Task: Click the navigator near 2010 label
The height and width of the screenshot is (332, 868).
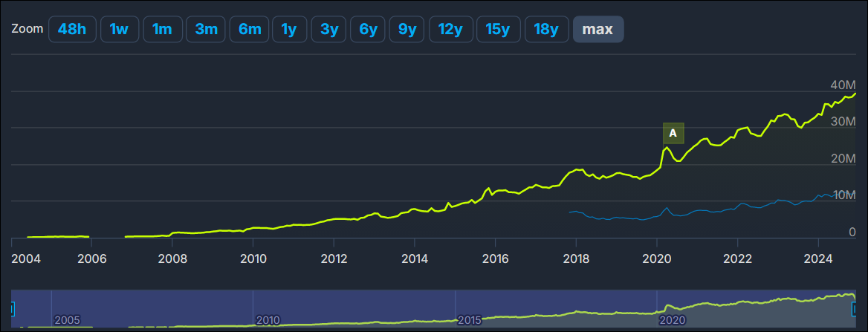Action: click(268, 320)
